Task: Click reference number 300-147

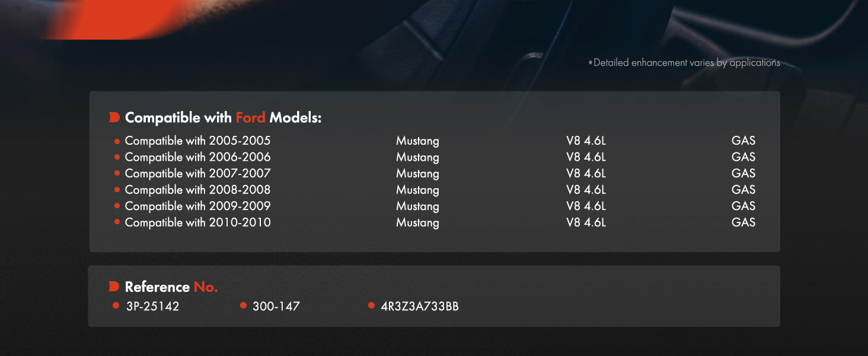Action: [276, 307]
